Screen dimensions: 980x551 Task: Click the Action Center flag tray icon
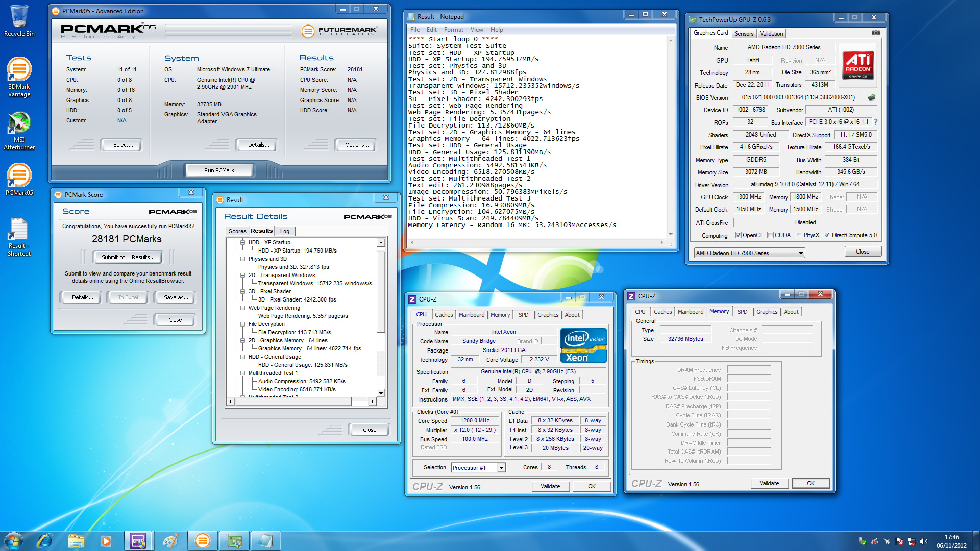899,541
